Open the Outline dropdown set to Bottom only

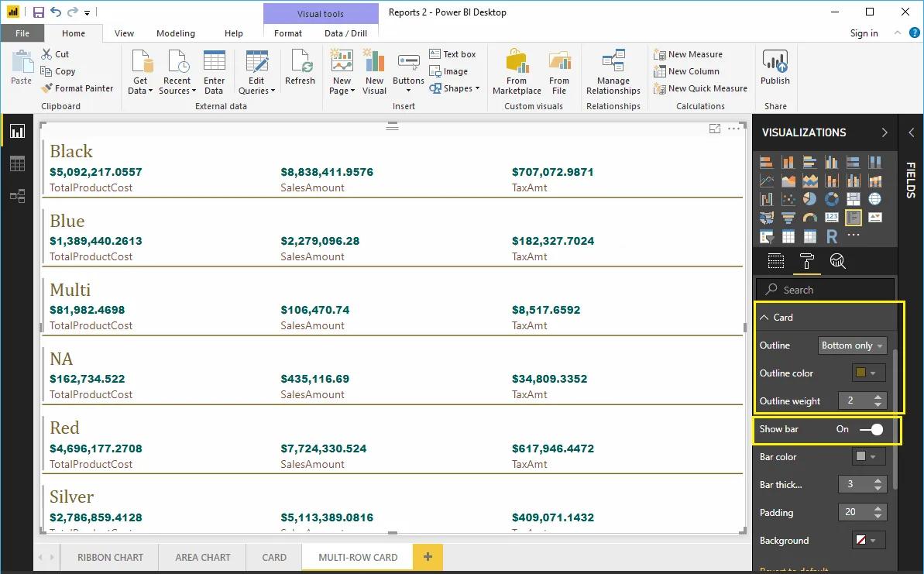(x=852, y=345)
